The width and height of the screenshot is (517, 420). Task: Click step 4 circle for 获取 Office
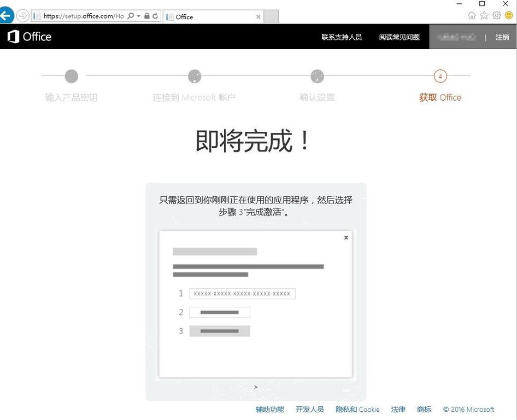pos(440,76)
